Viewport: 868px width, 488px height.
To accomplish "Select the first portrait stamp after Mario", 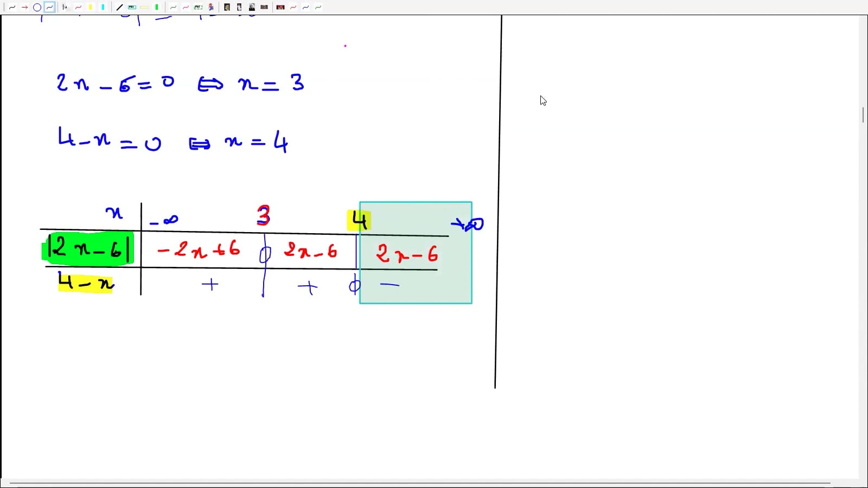I will pyautogui.click(x=227, y=7).
